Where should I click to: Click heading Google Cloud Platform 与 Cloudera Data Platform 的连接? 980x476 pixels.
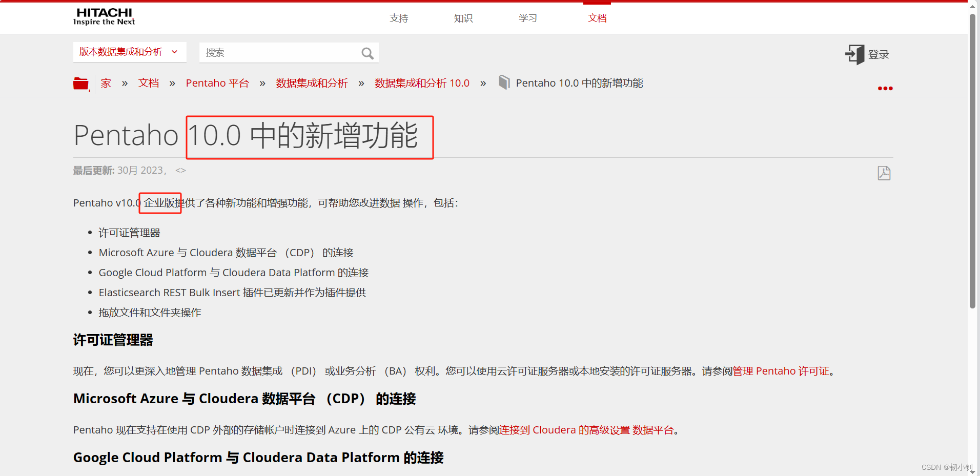pos(258,458)
